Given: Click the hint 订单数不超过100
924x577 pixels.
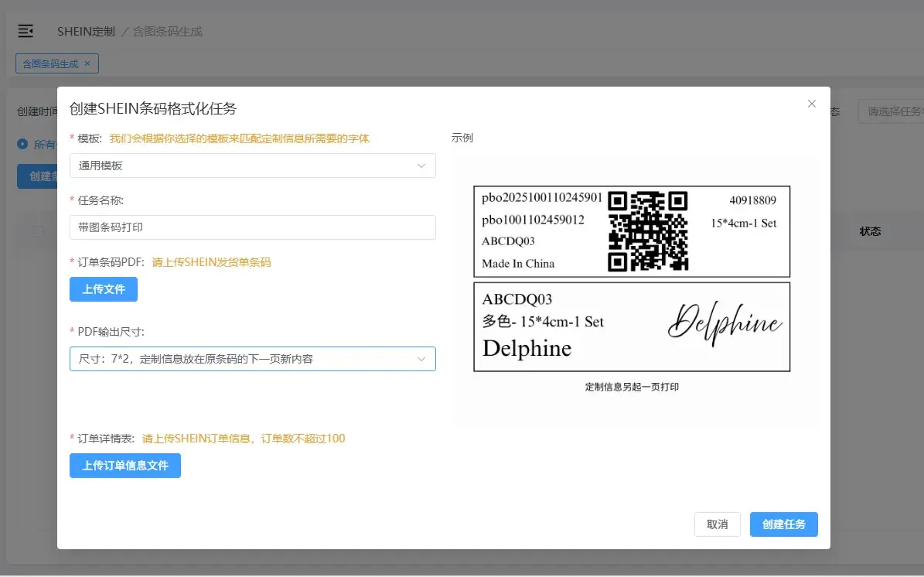Looking at the screenshot, I should [303, 439].
